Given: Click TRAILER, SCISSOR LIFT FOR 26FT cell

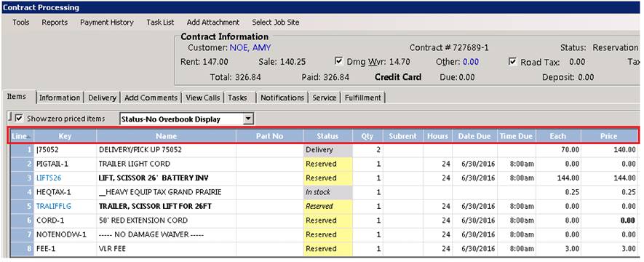Looking at the screenshot, I should point(167,206).
